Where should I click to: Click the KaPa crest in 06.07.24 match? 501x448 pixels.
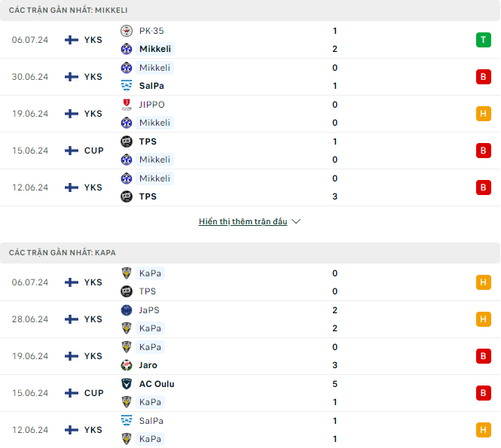pos(127,273)
